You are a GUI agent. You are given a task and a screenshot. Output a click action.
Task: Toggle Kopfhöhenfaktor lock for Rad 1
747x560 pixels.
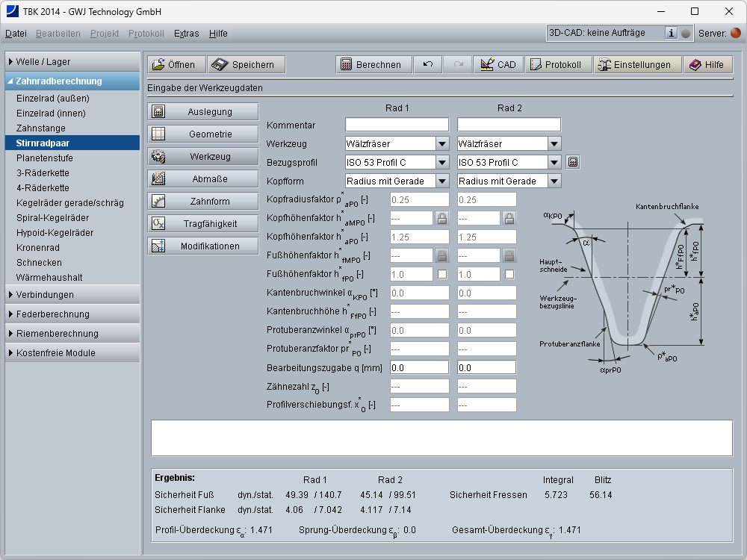(442, 218)
